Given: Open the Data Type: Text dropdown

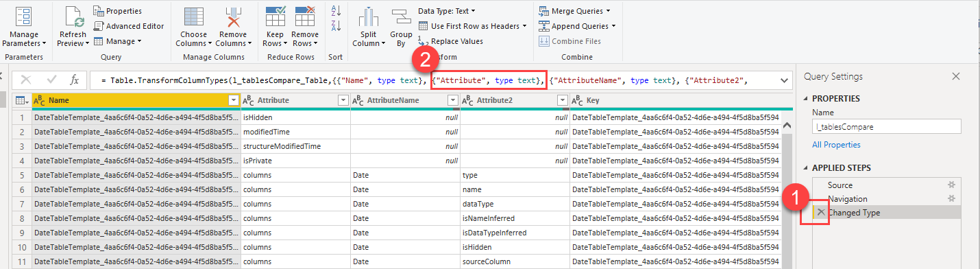Looking at the screenshot, I should coord(446,11).
